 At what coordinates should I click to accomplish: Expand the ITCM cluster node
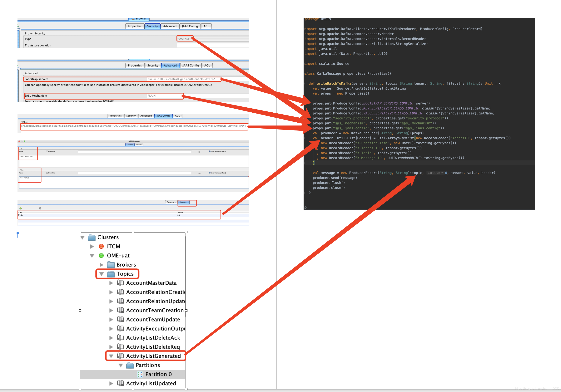click(92, 246)
